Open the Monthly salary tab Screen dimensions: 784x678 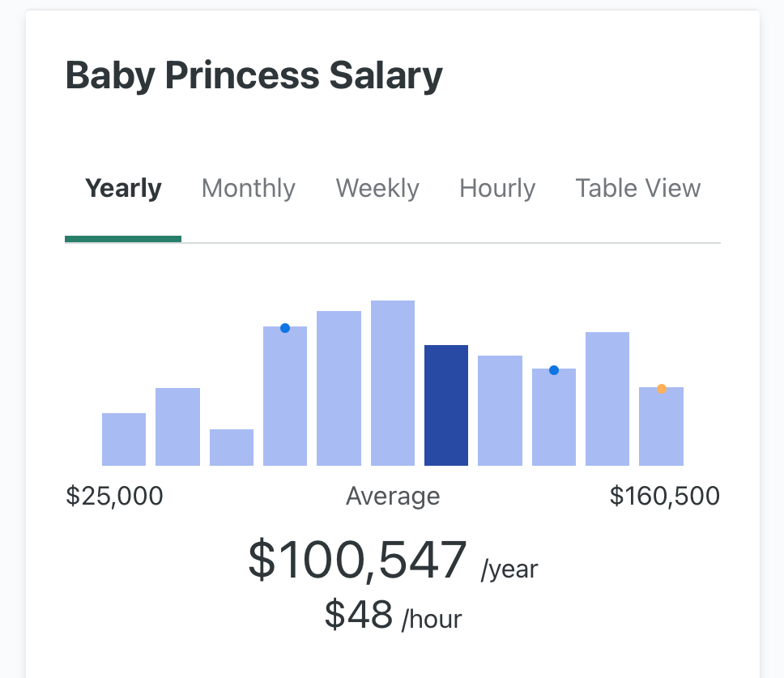pos(248,189)
